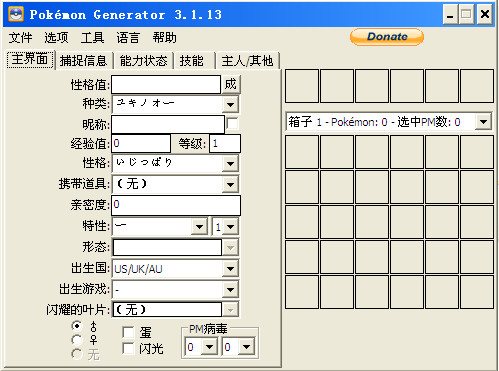Switch to the 能力状态 tab
Image resolution: width=499 pixels, height=371 pixels.
point(143,61)
